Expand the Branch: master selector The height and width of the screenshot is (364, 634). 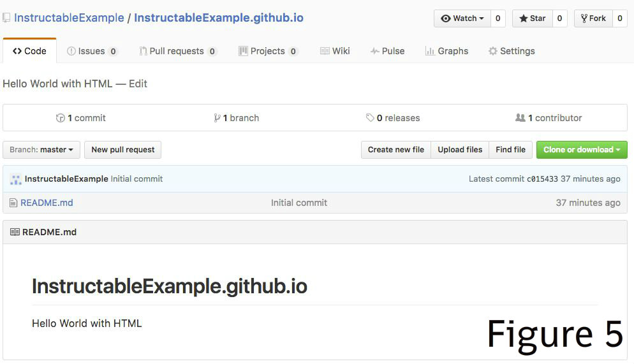41,150
